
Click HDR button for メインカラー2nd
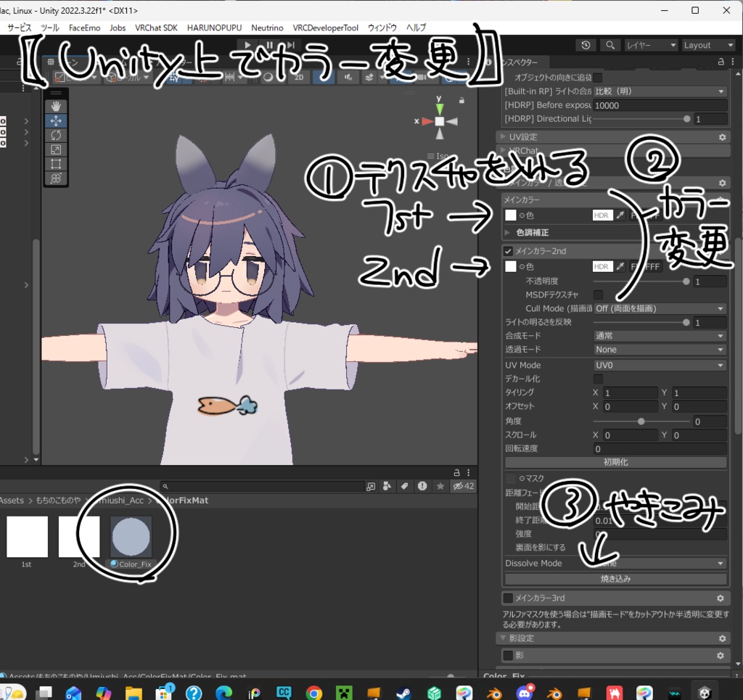coord(603,267)
